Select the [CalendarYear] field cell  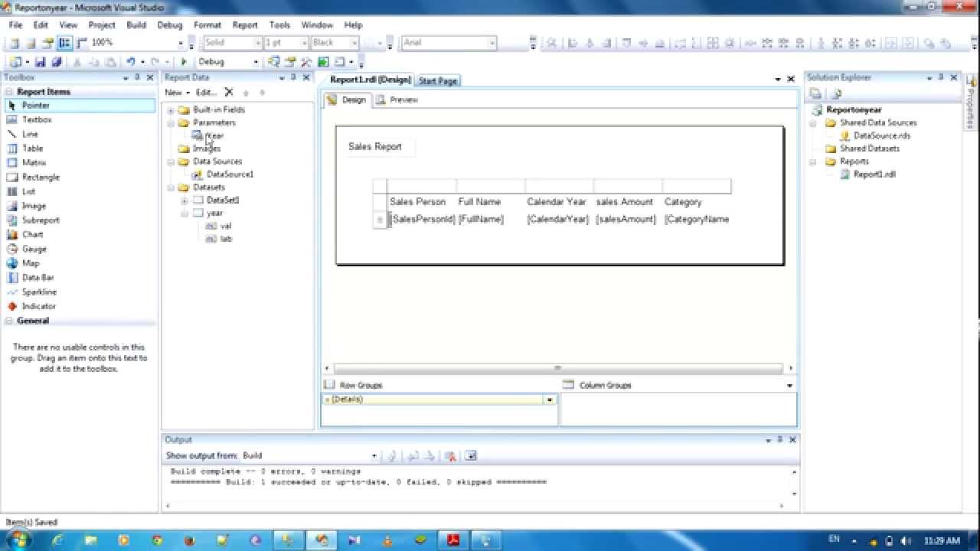click(559, 219)
